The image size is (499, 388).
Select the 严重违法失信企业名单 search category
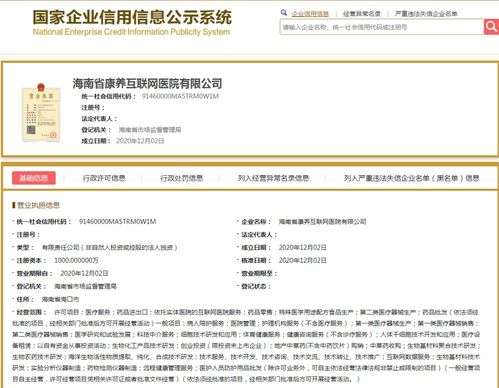point(426,14)
